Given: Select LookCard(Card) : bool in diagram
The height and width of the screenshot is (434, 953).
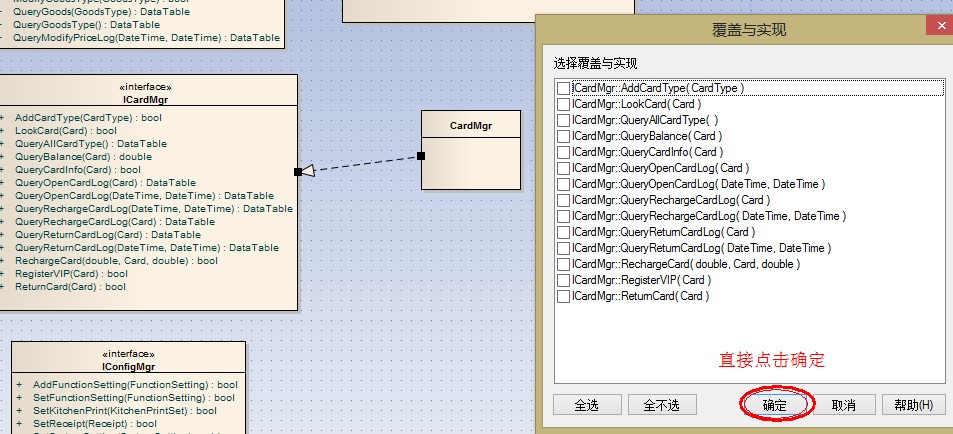Looking at the screenshot, I should click(x=66, y=131).
